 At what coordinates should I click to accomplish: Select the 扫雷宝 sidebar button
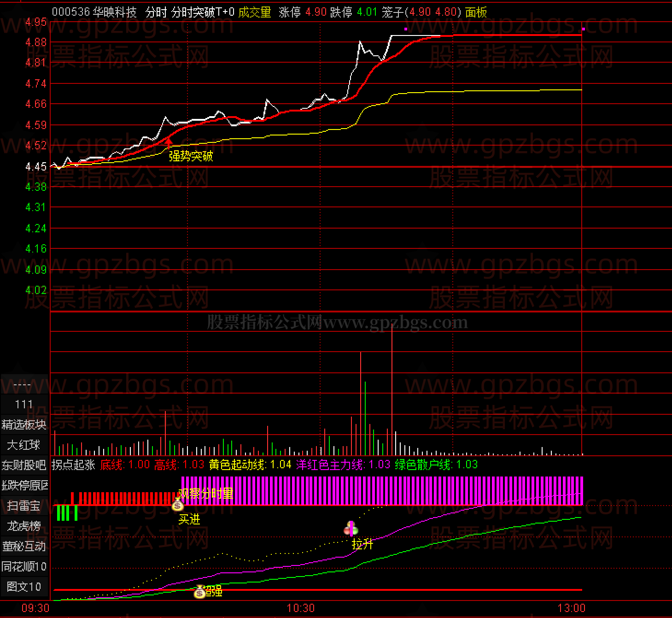[x=24, y=506]
